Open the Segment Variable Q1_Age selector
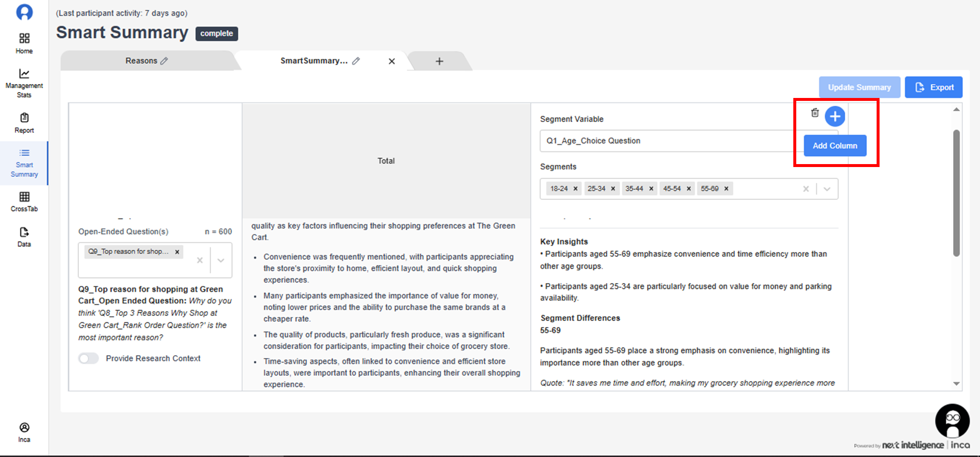This screenshot has width=980, height=457. [666, 141]
